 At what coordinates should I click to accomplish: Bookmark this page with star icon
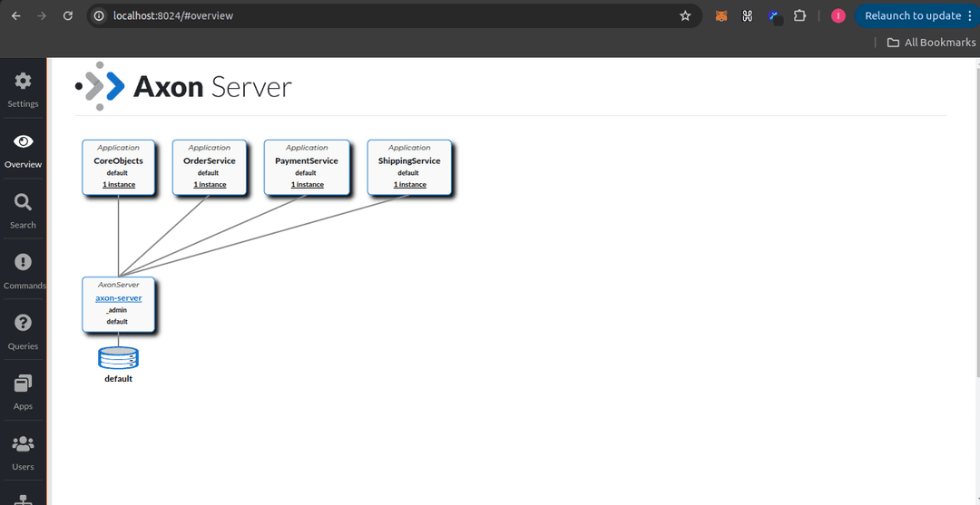[685, 15]
